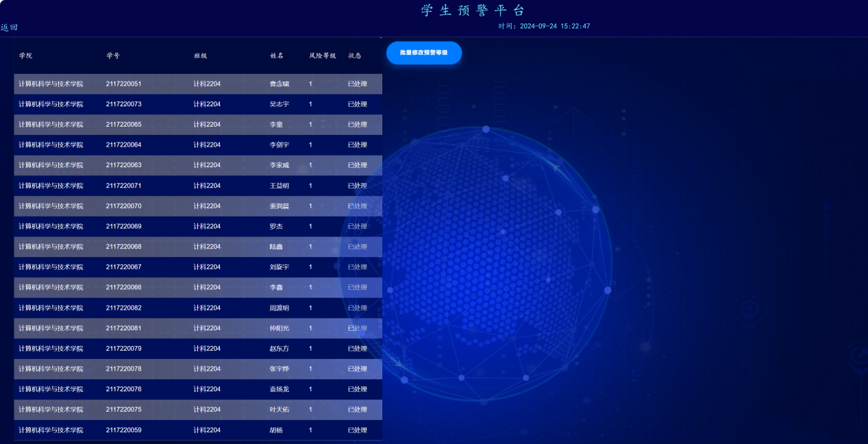Click student number 2117220063
The width and height of the screenshot is (868, 444).
123,165
